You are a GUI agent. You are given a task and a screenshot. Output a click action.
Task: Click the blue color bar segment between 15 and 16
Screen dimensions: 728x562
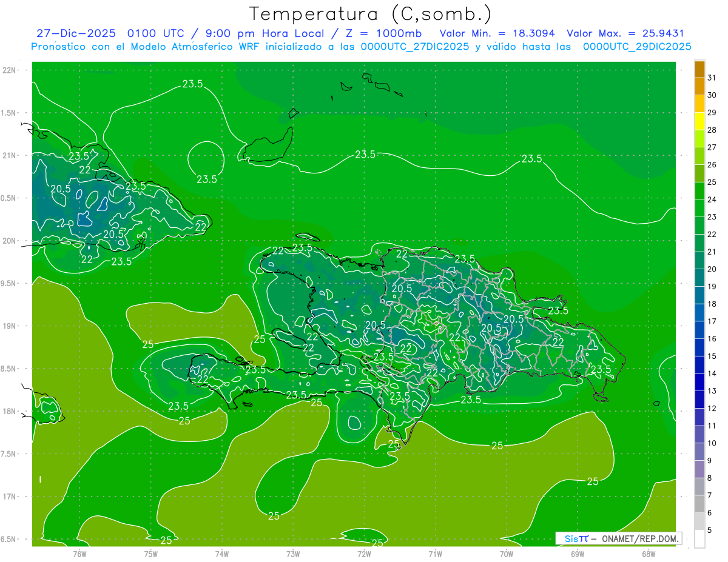point(699,348)
